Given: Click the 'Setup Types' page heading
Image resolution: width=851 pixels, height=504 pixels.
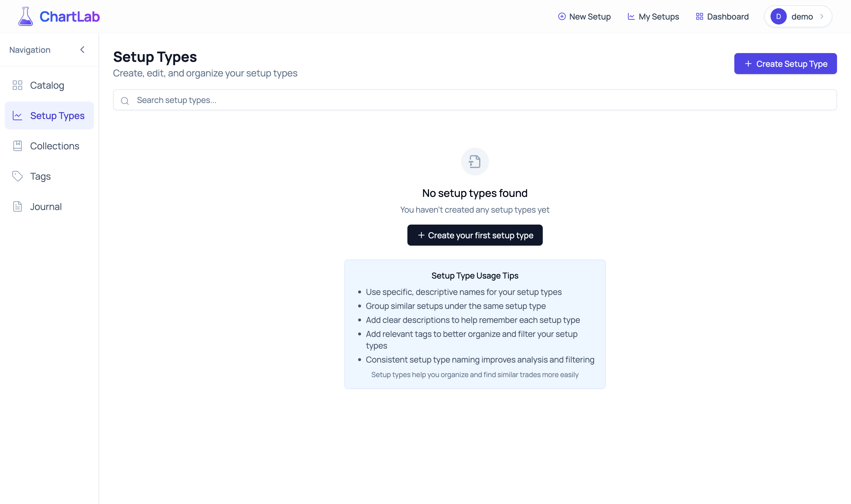Looking at the screenshot, I should click(x=155, y=57).
